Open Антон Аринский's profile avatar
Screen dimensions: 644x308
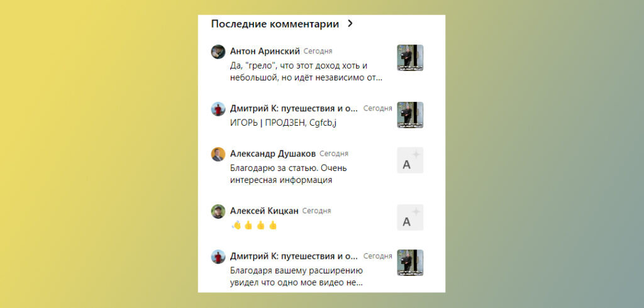[218, 52]
